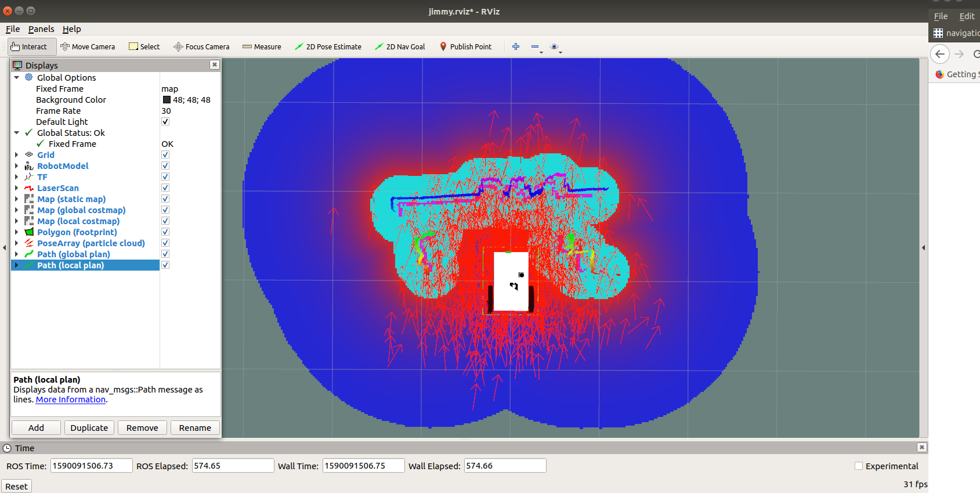Click the Rename button
The height and width of the screenshot is (493, 980).
click(x=195, y=428)
